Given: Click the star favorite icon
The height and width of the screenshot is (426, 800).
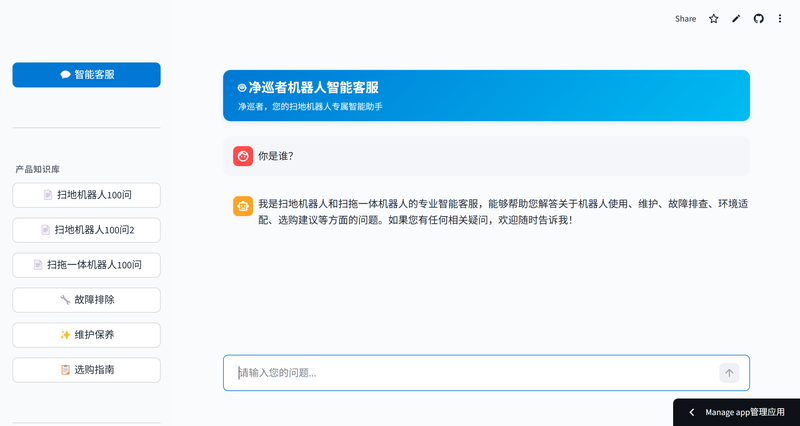Looking at the screenshot, I should click(x=714, y=19).
